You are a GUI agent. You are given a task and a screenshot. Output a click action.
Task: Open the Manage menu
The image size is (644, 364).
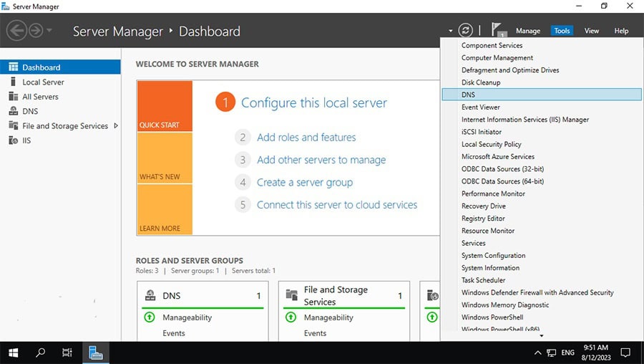(x=528, y=31)
